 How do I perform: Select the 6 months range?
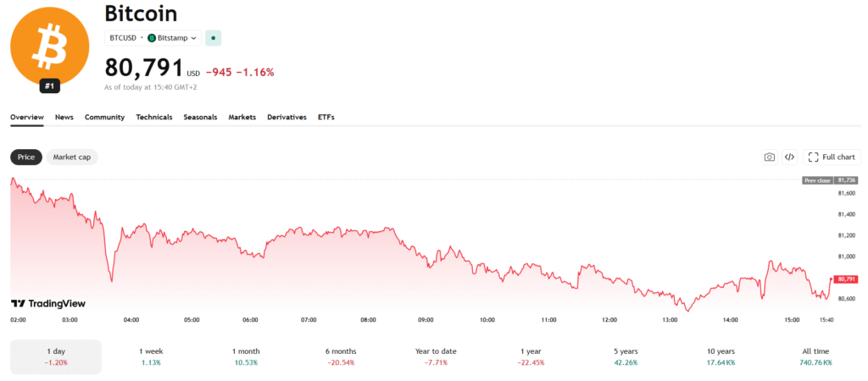click(341, 356)
